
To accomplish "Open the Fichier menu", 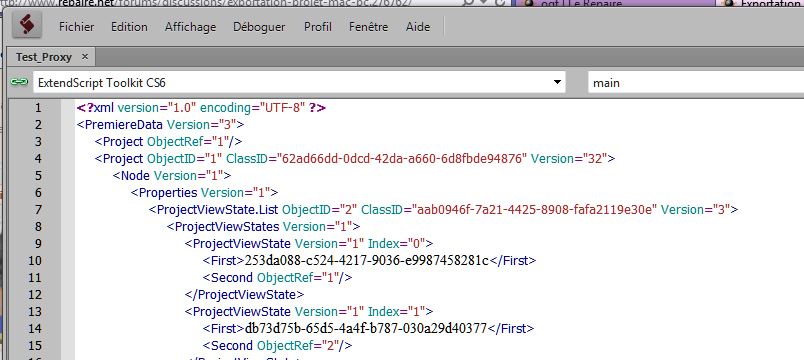I will pyautogui.click(x=76, y=27).
